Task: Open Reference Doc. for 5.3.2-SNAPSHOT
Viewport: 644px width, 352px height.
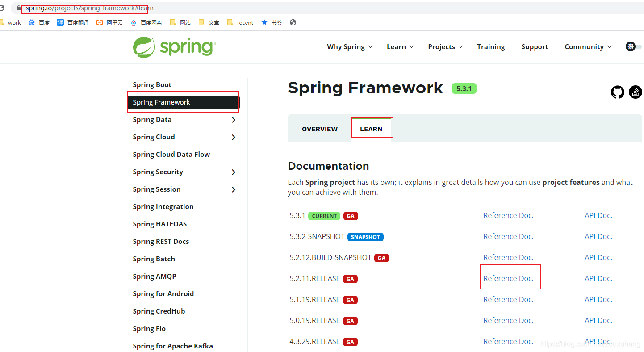Action: tap(508, 236)
